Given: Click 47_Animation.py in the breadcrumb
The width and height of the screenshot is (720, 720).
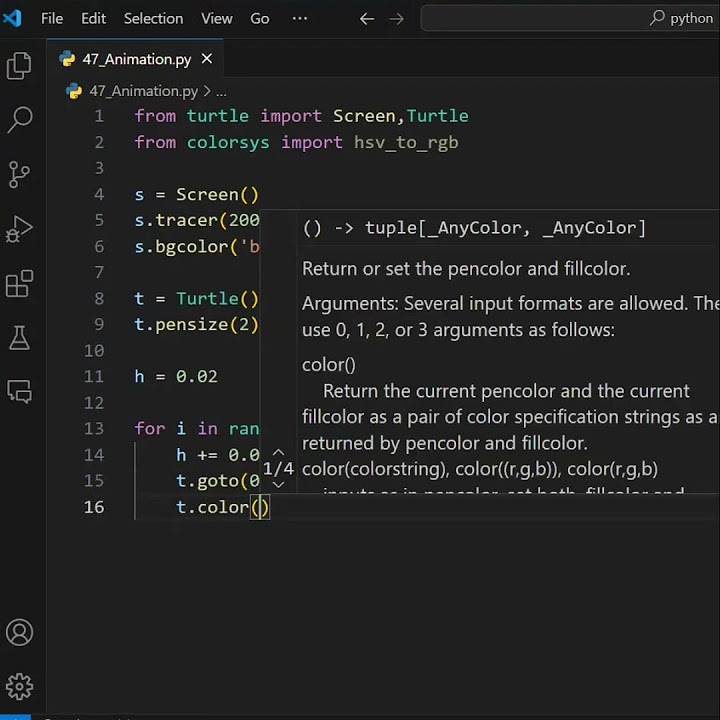Looking at the screenshot, I should point(144,91).
